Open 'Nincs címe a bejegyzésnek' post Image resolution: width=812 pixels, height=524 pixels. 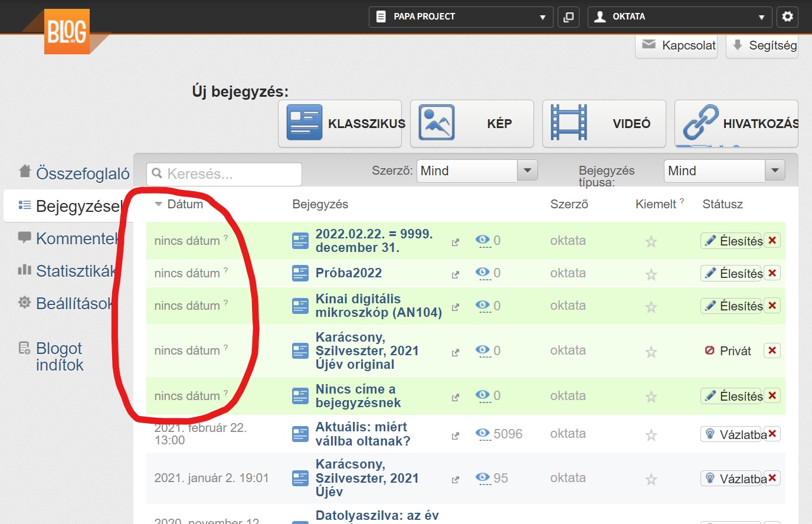[358, 396]
